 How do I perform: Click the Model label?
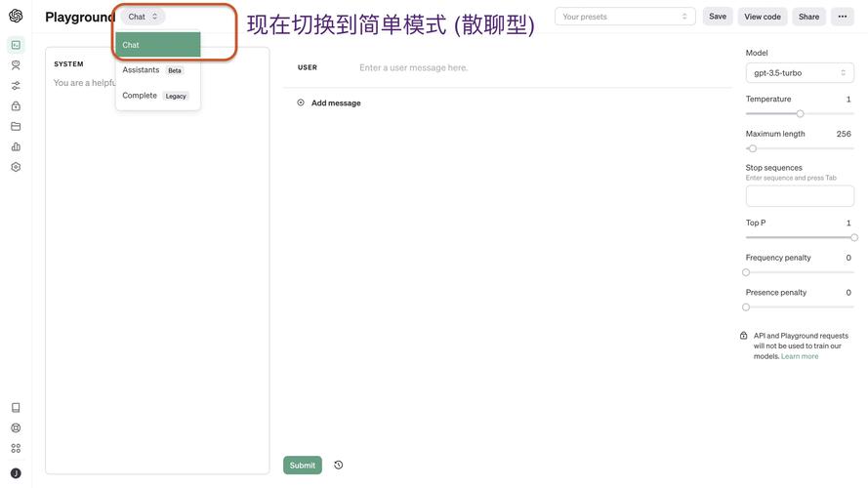pyautogui.click(x=756, y=53)
